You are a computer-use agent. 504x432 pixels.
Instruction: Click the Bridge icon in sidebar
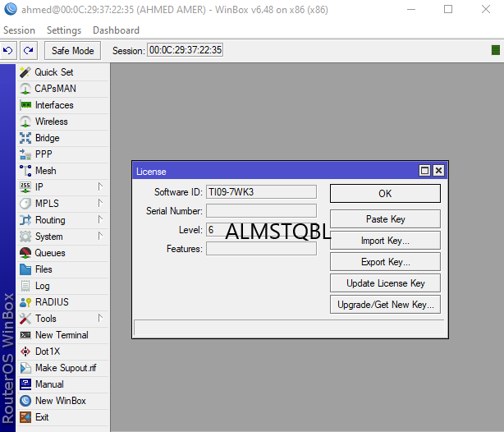click(x=25, y=138)
